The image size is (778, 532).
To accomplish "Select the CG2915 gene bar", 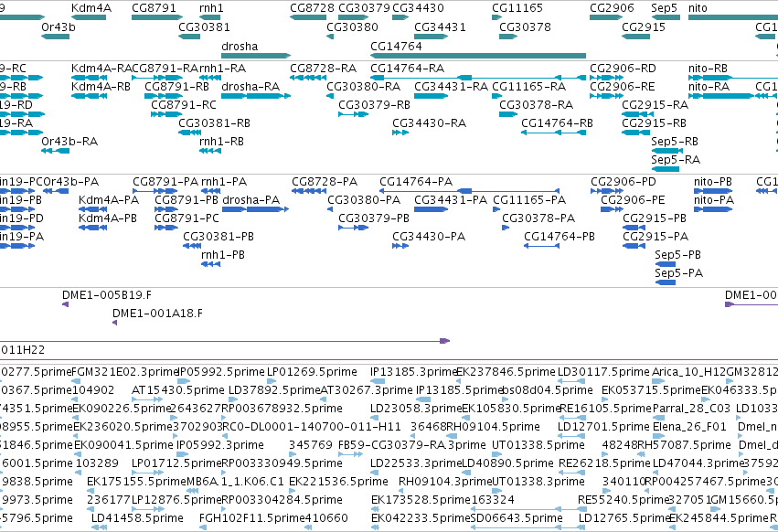I will click(x=635, y=37).
